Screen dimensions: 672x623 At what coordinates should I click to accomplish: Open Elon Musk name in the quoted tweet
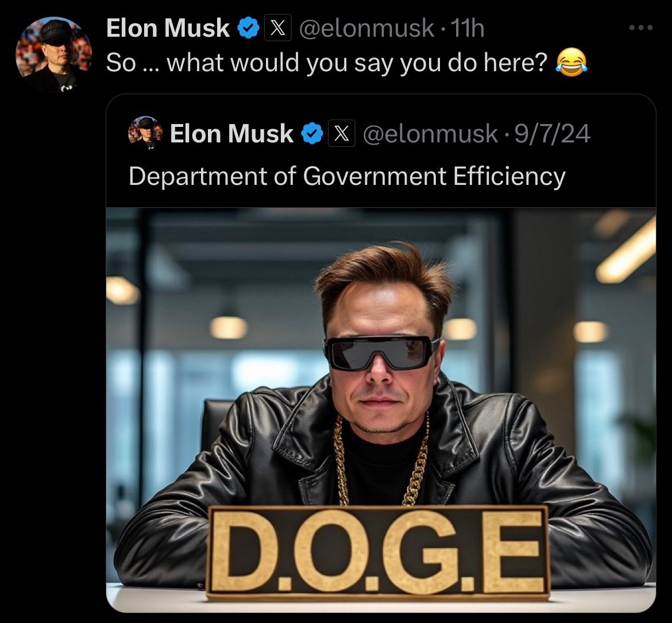231,134
